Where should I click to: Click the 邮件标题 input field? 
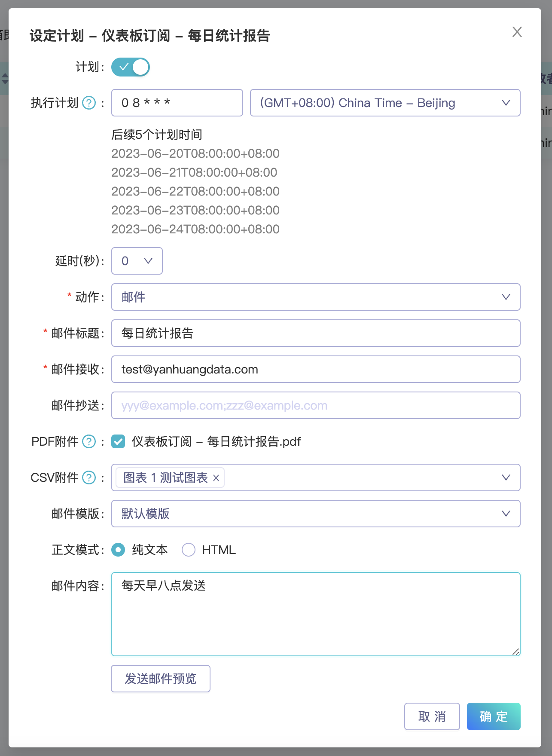[316, 333]
